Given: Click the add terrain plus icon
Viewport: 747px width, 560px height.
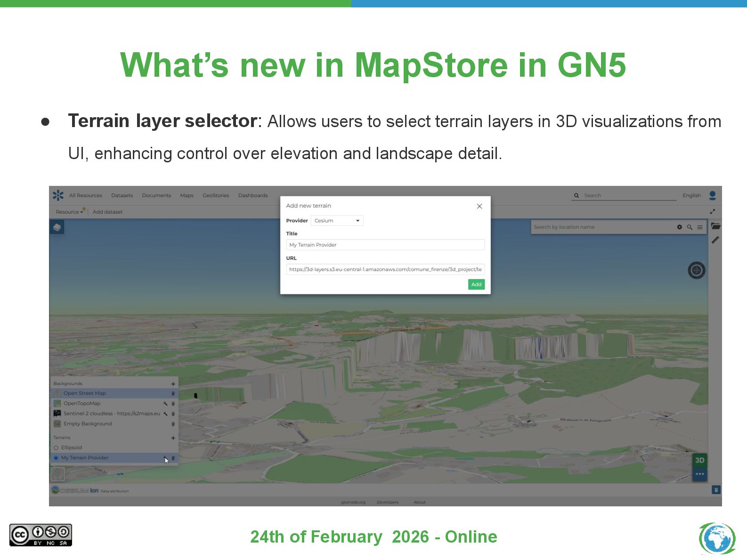Looking at the screenshot, I should coord(173,438).
